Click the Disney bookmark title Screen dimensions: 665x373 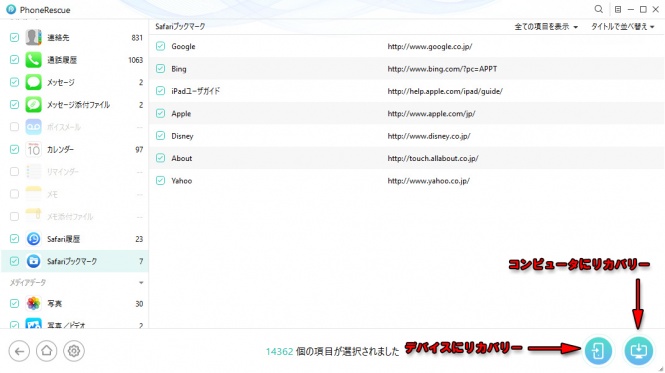(182, 136)
